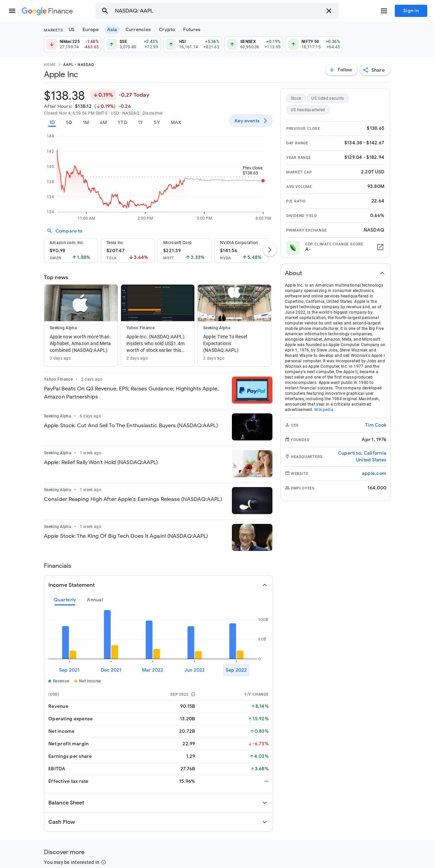
Task: Click the PayPal news thumbnail
Action: 252,390
